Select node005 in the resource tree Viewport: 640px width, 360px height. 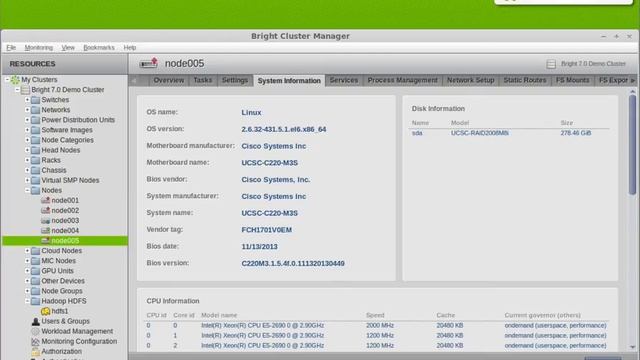tap(65, 241)
